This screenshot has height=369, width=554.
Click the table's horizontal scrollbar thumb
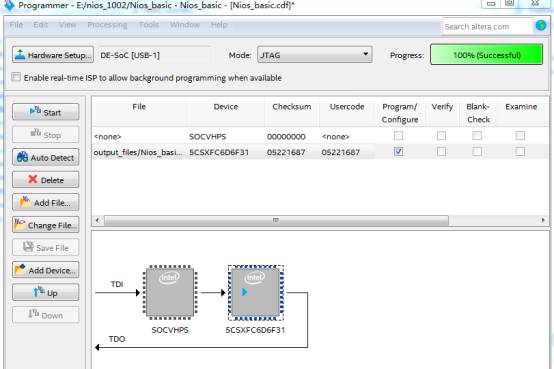point(276,220)
